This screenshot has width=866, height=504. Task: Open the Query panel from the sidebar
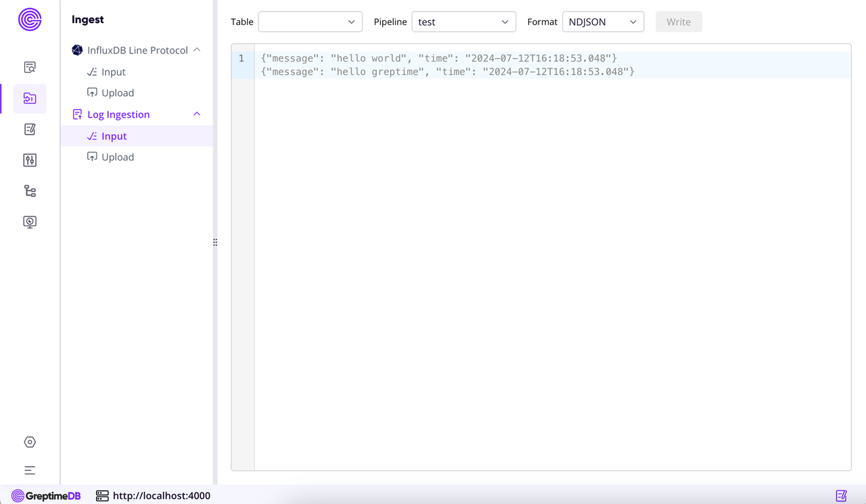click(x=30, y=67)
